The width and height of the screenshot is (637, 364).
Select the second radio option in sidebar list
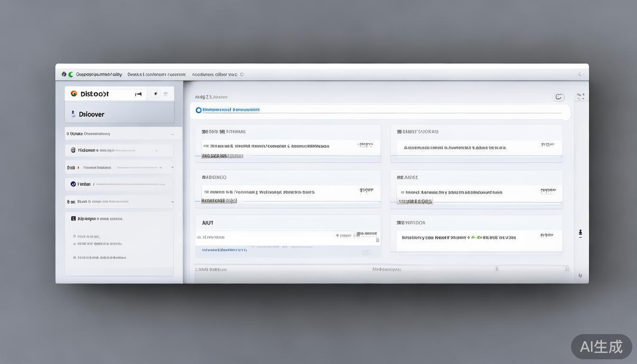[x=74, y=244]
